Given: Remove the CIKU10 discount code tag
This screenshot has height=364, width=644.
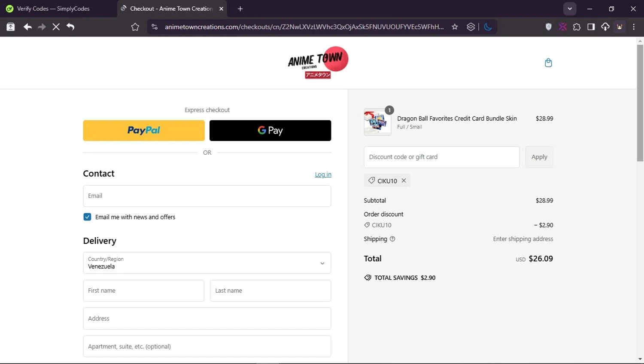Looking at the screenshot, I should (x=404, y=180).
